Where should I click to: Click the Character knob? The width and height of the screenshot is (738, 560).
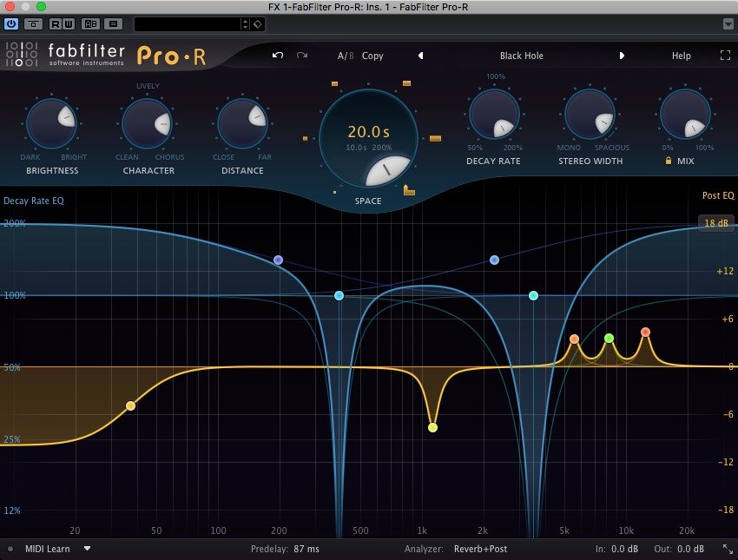(x=147, y=123)
